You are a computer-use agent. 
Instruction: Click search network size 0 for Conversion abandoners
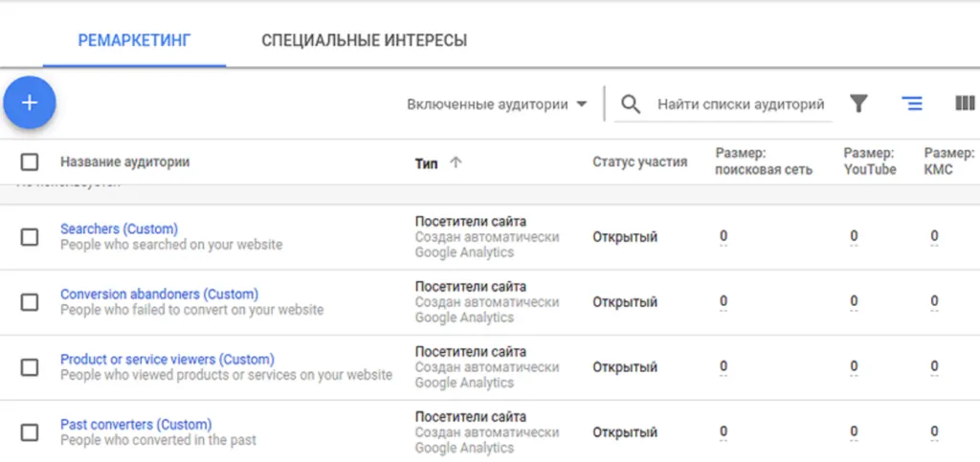coord(724,301)
